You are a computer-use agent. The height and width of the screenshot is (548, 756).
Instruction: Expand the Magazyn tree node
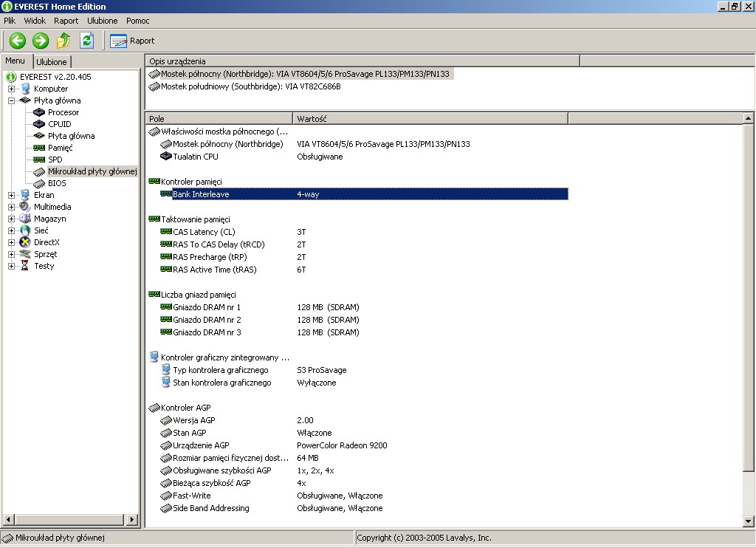pyautogui.click(x=12, y=219)
